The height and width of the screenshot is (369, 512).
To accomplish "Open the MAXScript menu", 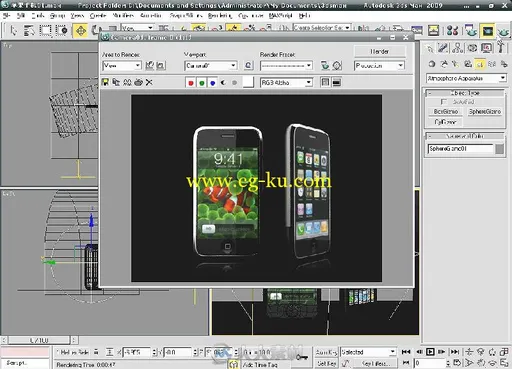I will (x=280, y=15).
